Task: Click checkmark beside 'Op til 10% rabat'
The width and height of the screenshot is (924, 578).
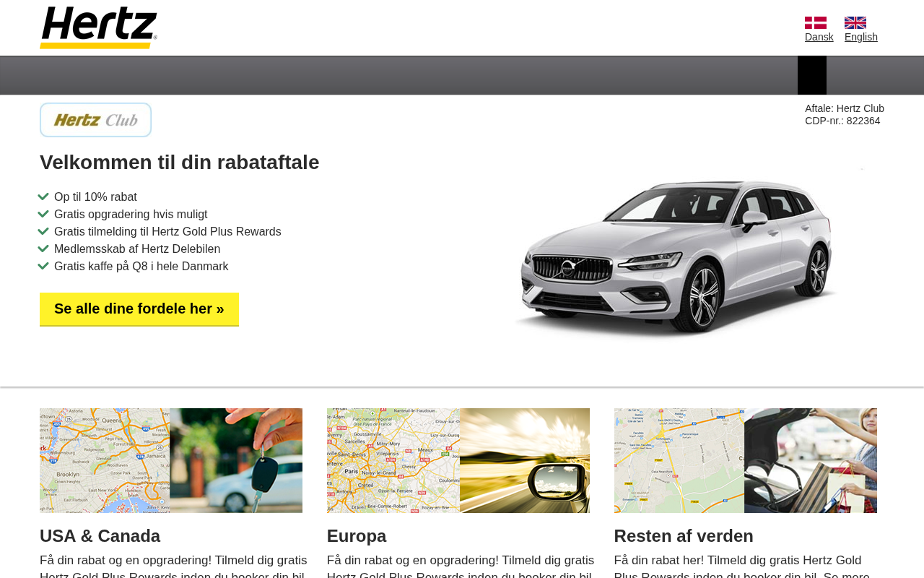Action: 43,197
